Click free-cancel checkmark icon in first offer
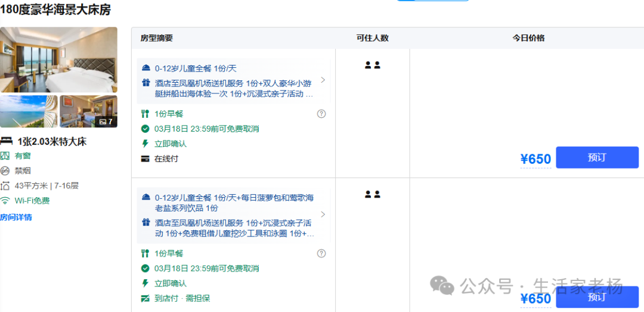 tap(145, 129)
